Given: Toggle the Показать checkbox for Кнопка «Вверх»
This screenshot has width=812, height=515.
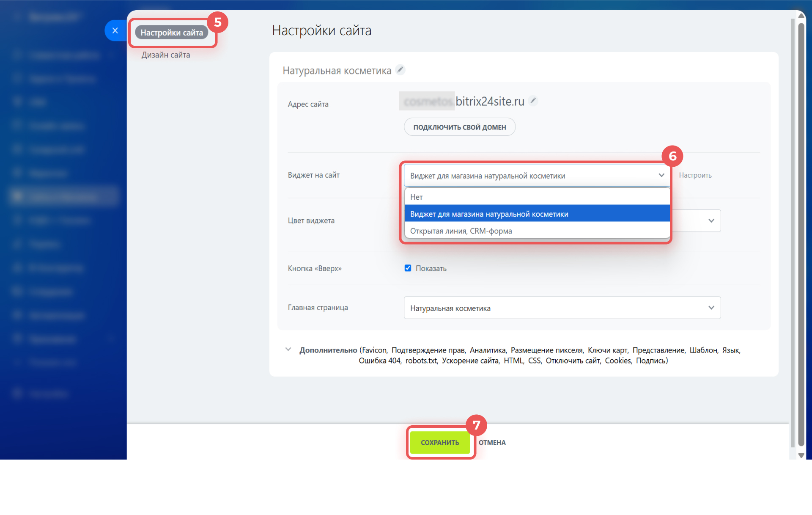Looking at the screenshot, I should tap(408, 268).
